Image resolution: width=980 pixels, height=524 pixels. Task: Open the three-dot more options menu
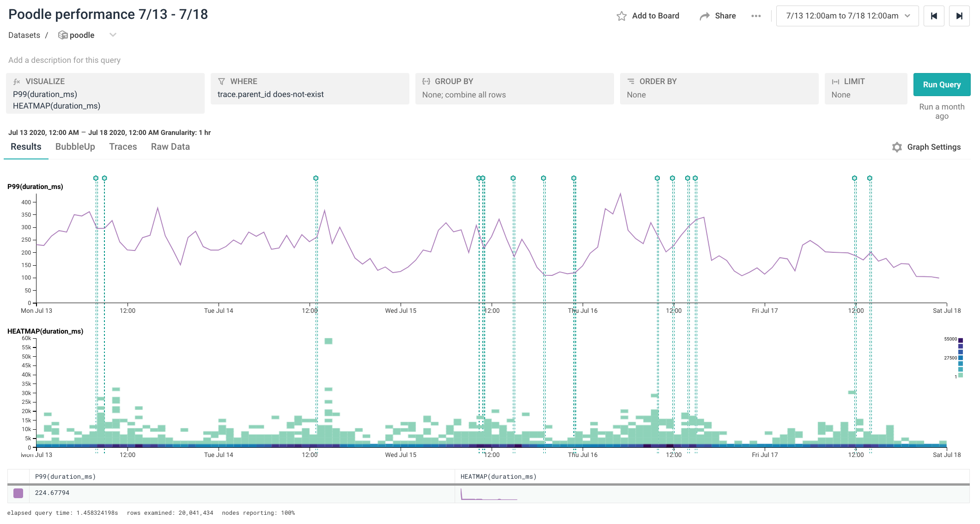756,16
